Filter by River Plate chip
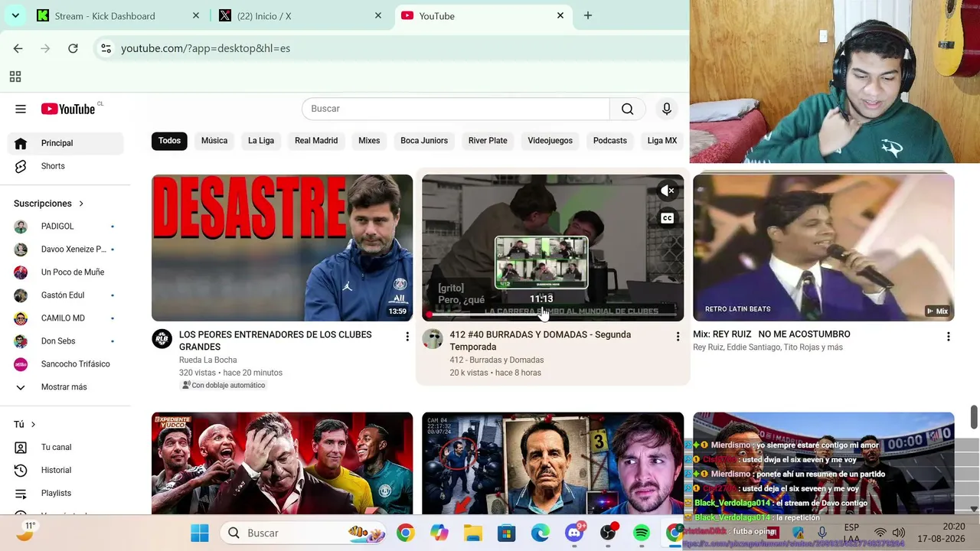The width and height of the screenshot is (980, 551). pyautogui.click(x=488, y=141)
